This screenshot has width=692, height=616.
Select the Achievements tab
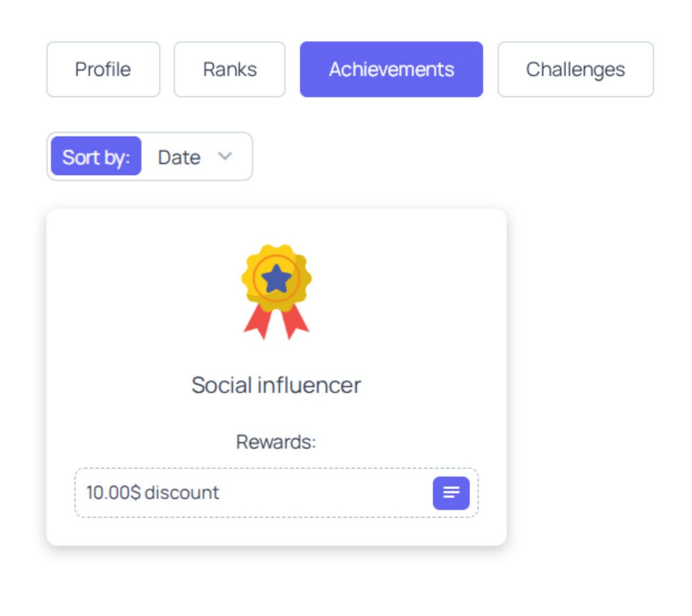pyautogui.click(x=391, y=69)
